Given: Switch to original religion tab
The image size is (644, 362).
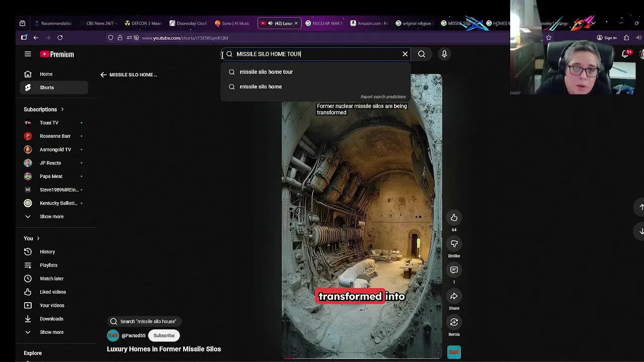Looking at the screenshot, I should [414, 23].
